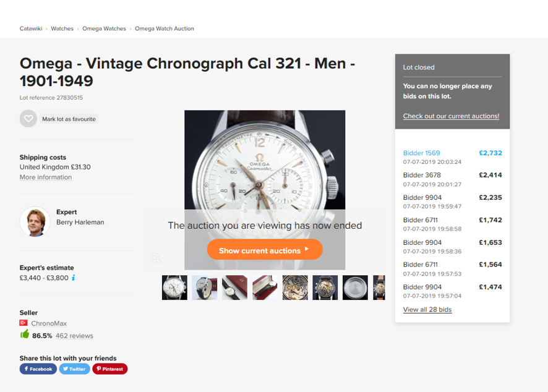
Task: Click the green thumbs-up seller rating icon
Action: [24, 336]
